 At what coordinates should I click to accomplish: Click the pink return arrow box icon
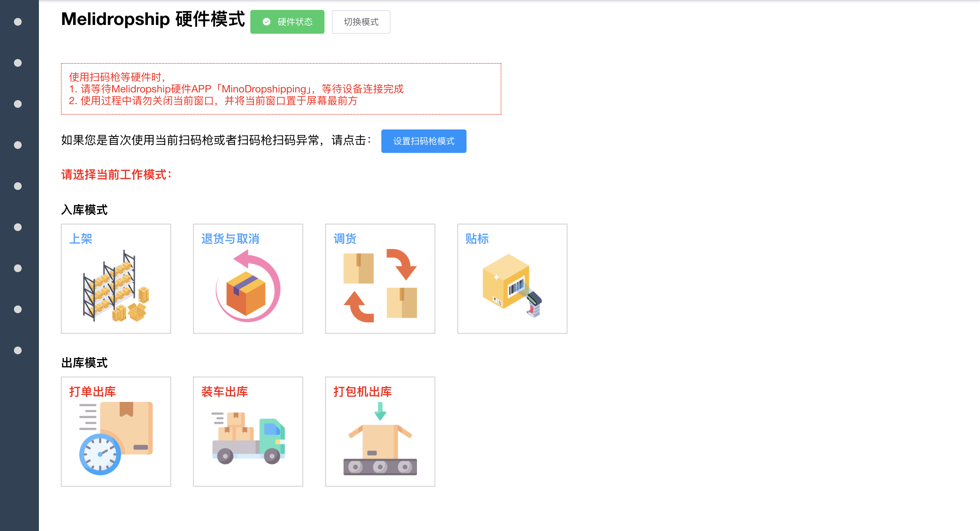pyautogui.click(x=248, y=286)
